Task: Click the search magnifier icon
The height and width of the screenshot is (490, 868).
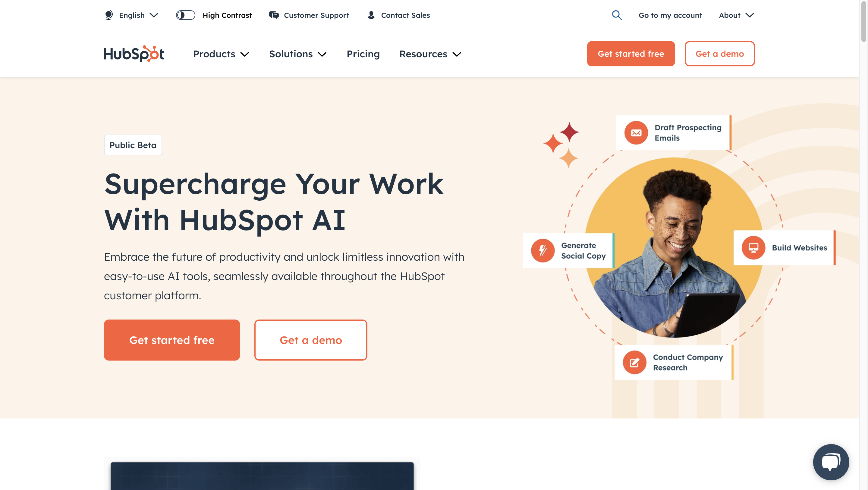Action: [617, 15]
